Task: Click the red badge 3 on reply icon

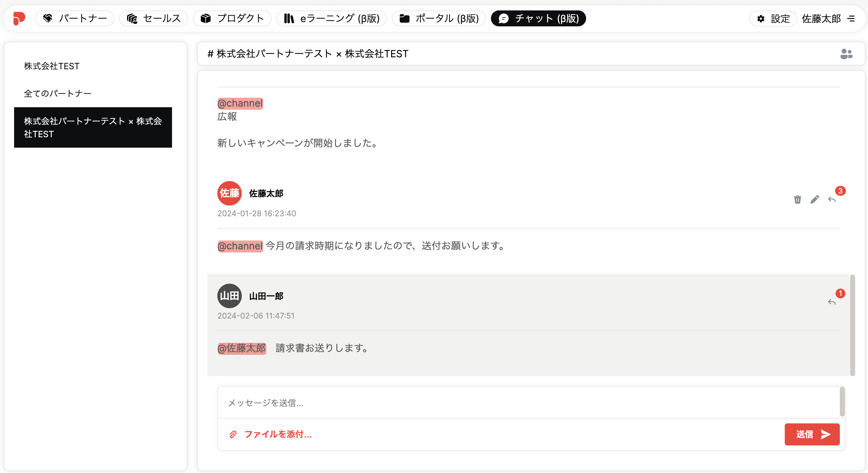Action: pos(840,191)
